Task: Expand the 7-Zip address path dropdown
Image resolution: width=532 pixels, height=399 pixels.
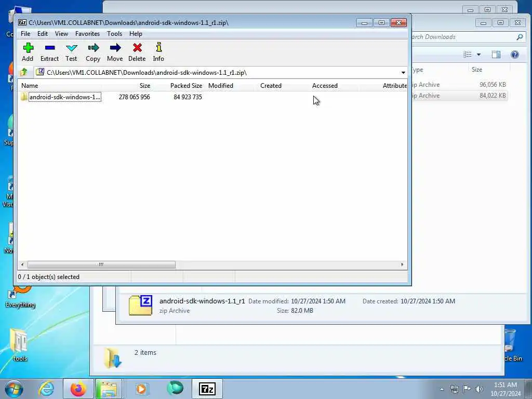Action: pos(403,72)
